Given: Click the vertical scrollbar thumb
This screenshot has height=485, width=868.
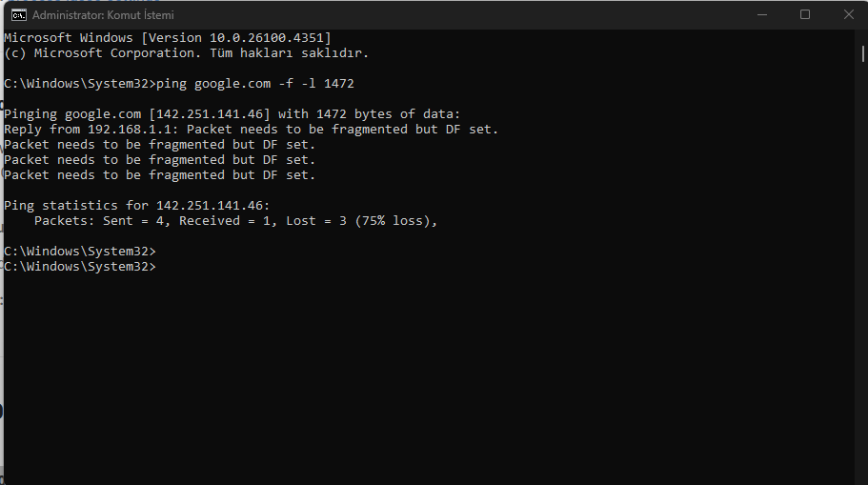Looking at the screenshot, I should coord(862,53).
